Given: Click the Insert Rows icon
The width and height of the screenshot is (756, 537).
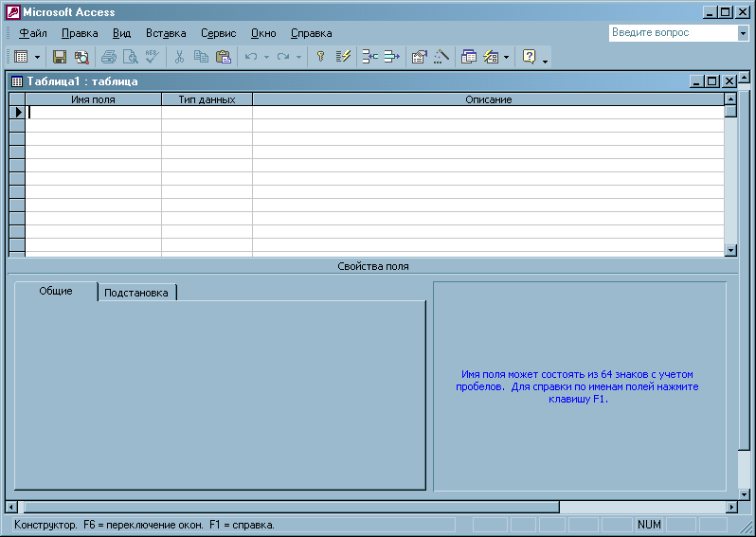Looking at the screenshot, I should [x=369, y=57].
